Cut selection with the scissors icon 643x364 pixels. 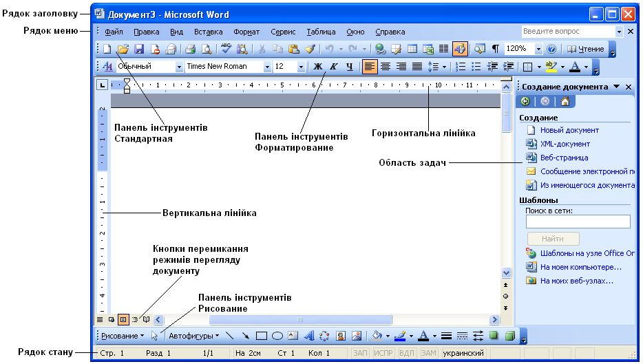tap(262, 49)
